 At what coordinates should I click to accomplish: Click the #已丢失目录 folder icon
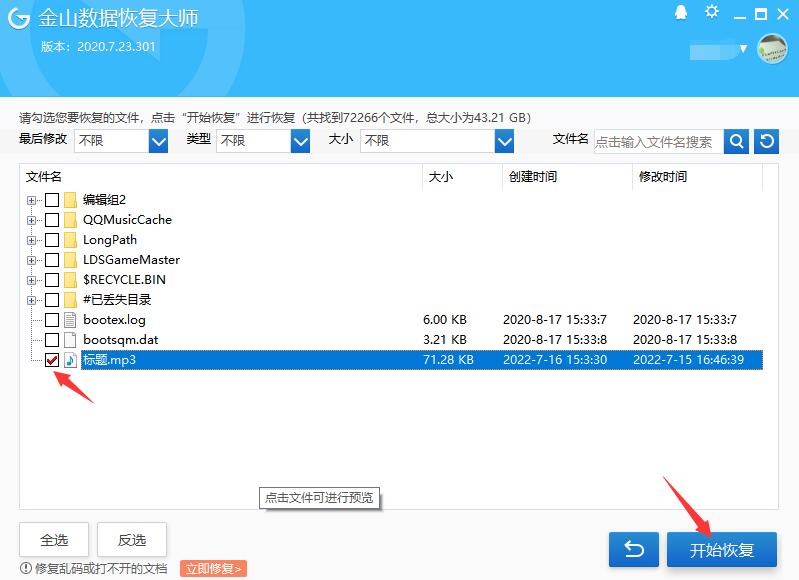tap(70, 300)
